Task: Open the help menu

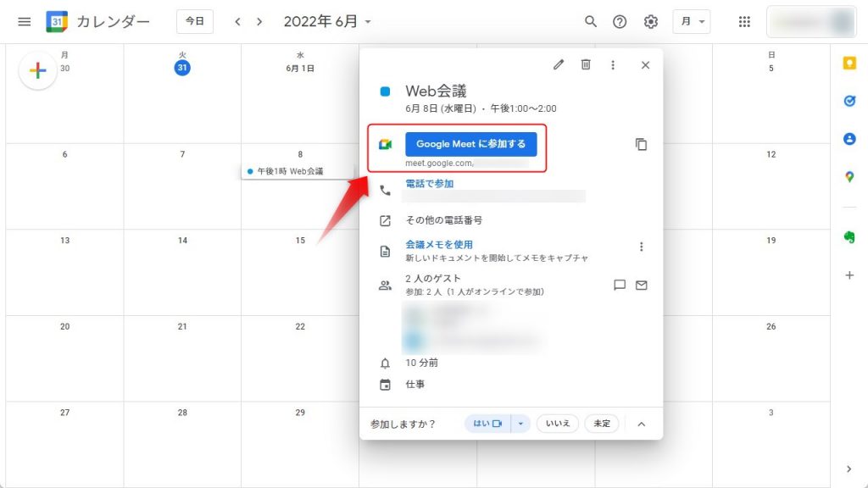Action: click(x=620, y=21)
